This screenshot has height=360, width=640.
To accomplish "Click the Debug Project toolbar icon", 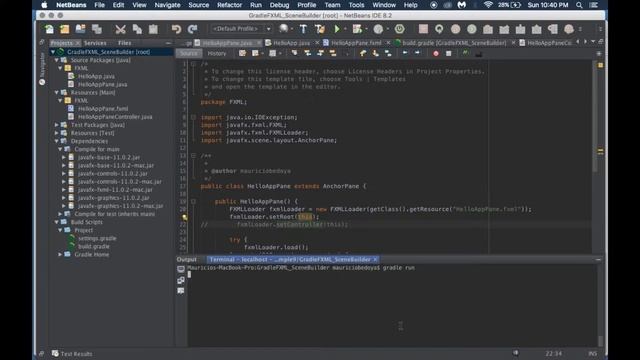I will (357, 29).
